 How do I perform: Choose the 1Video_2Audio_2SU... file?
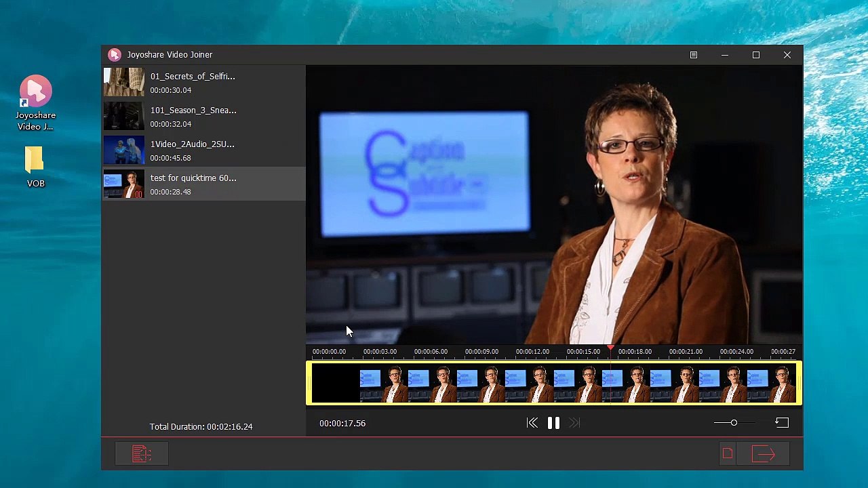(192, 144)
